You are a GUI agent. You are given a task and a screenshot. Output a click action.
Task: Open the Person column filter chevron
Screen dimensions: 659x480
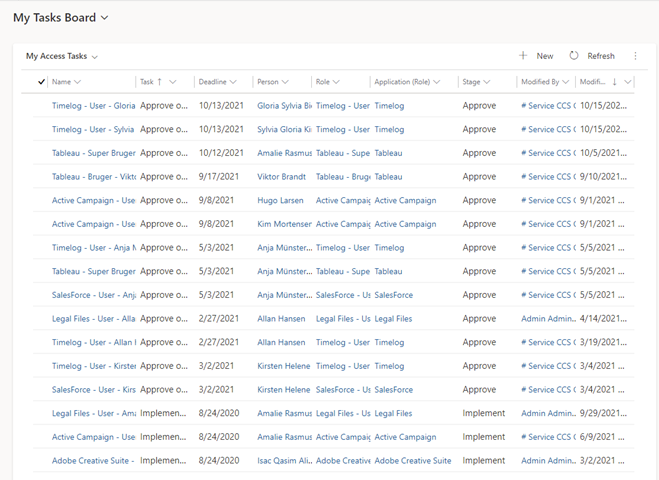[284, 82]
